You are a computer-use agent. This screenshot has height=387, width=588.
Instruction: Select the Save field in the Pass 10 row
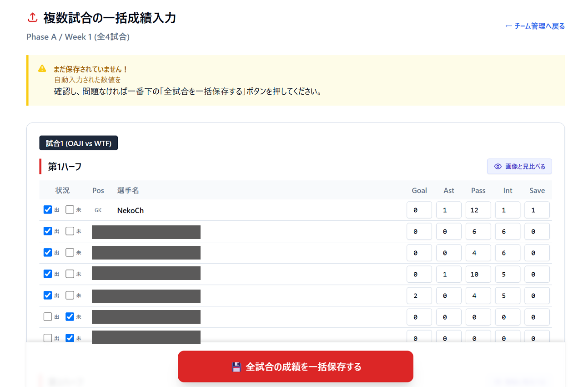click(x=537, y=274)
